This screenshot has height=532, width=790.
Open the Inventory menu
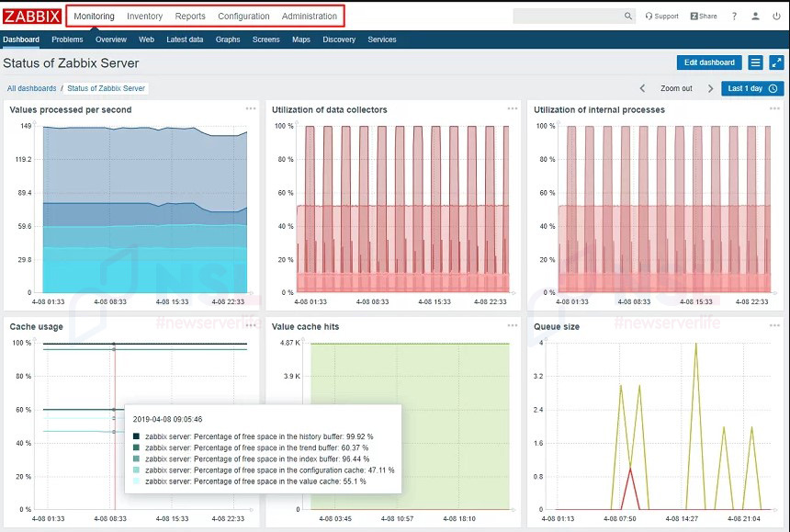coord(144,17)
